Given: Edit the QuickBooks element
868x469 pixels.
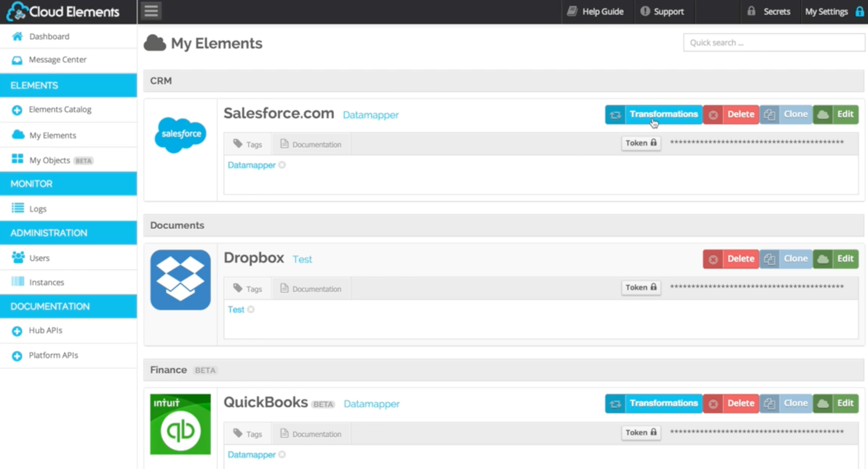Looking at the screenshot, I should [836, 404].
